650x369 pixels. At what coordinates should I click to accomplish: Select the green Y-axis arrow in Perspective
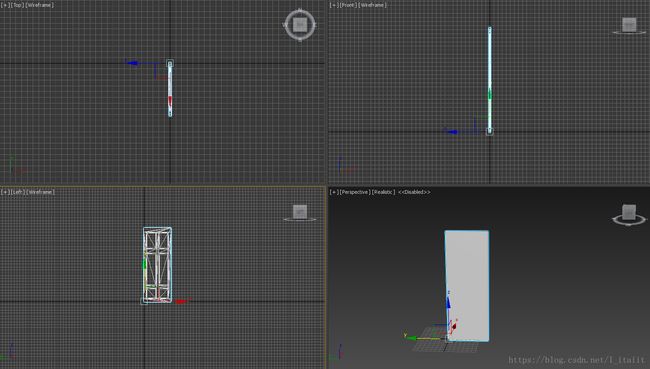[x=412, y=338]
